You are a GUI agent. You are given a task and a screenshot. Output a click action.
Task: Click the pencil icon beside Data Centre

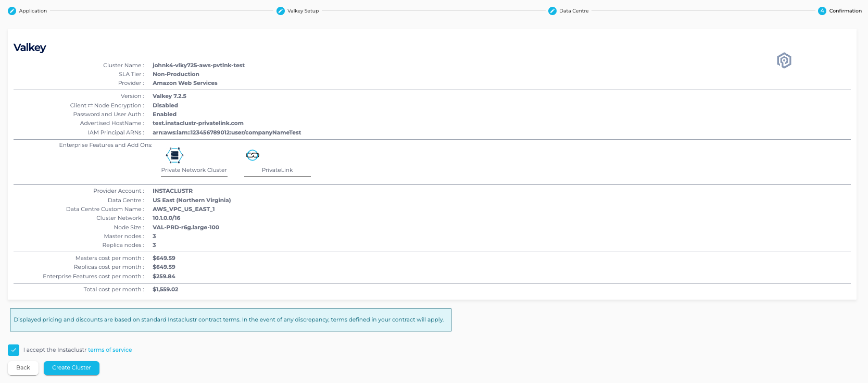(x=552, y=11)
